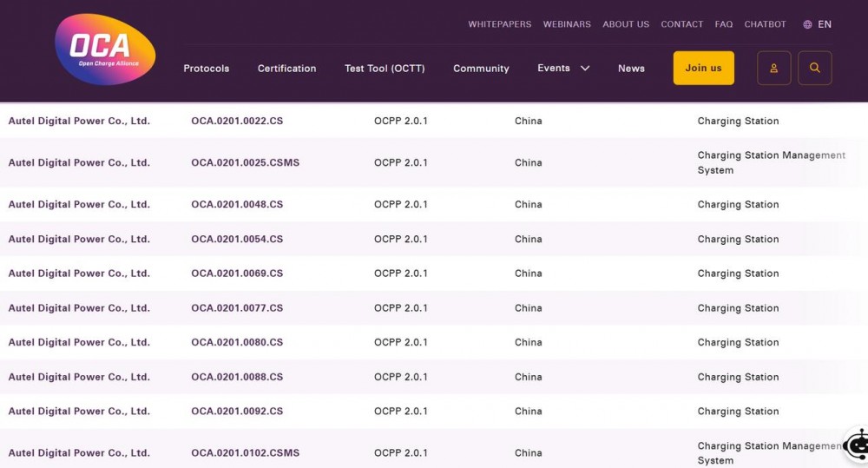868x468 pixels.
Task: Expand the Events dropdown chevron
Action: 585,68
